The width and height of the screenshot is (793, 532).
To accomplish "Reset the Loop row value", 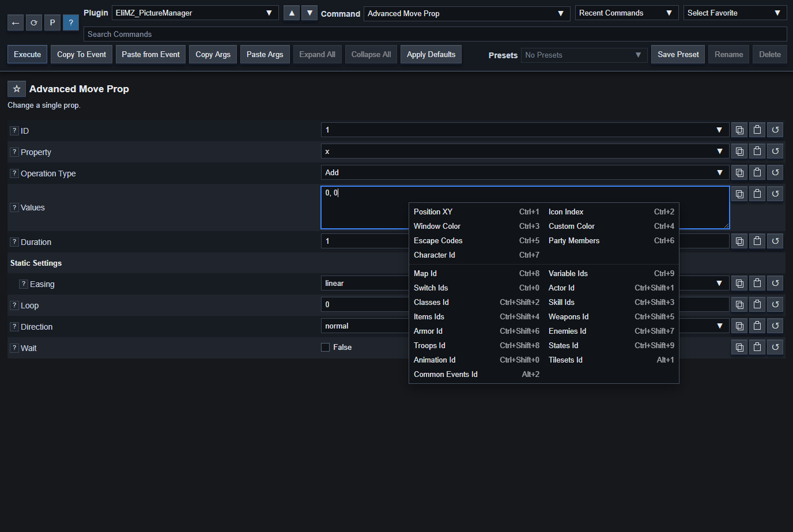I will click(775, 305).
